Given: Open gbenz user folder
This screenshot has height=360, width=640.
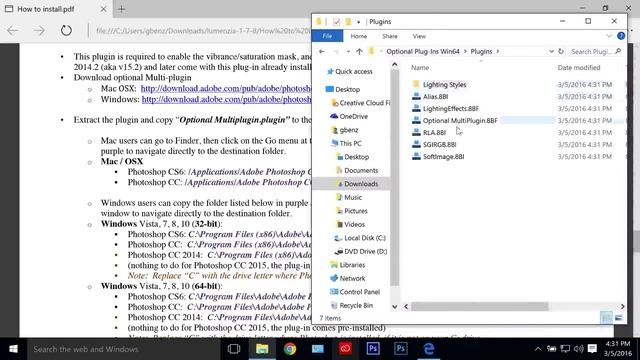Looking at the screenshot, I should [344, 130].
